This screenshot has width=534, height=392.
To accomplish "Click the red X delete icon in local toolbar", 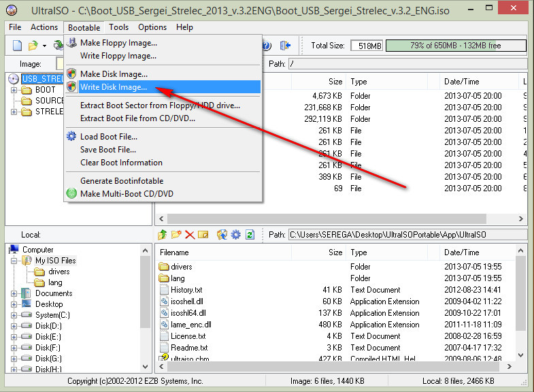I will pos(190,235).
